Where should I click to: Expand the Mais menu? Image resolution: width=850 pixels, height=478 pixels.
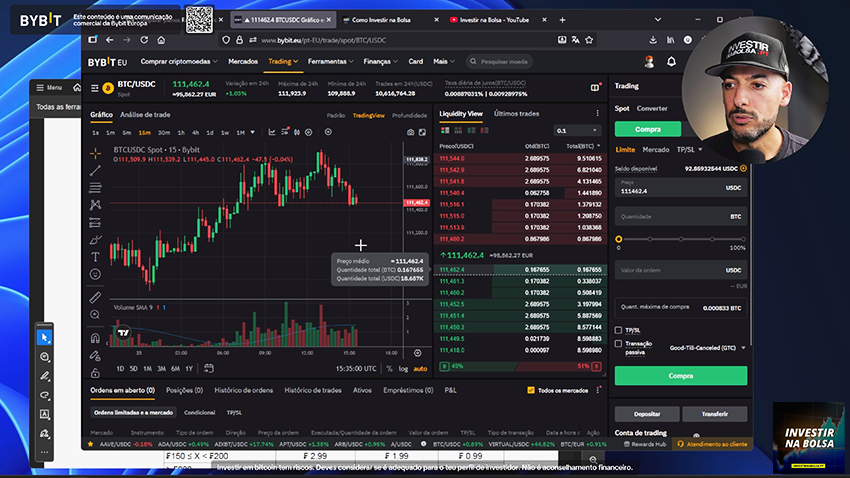click(x=444, y=61)
